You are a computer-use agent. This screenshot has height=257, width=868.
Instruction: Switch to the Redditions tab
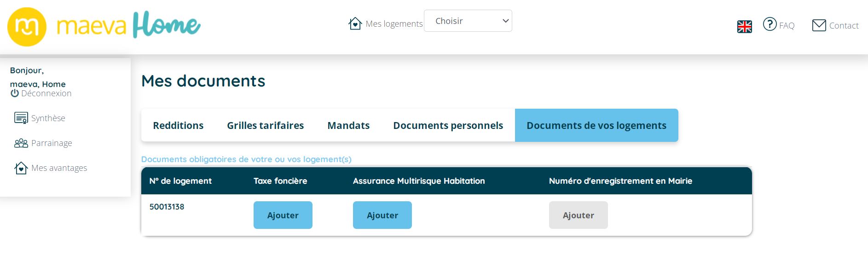178,126
